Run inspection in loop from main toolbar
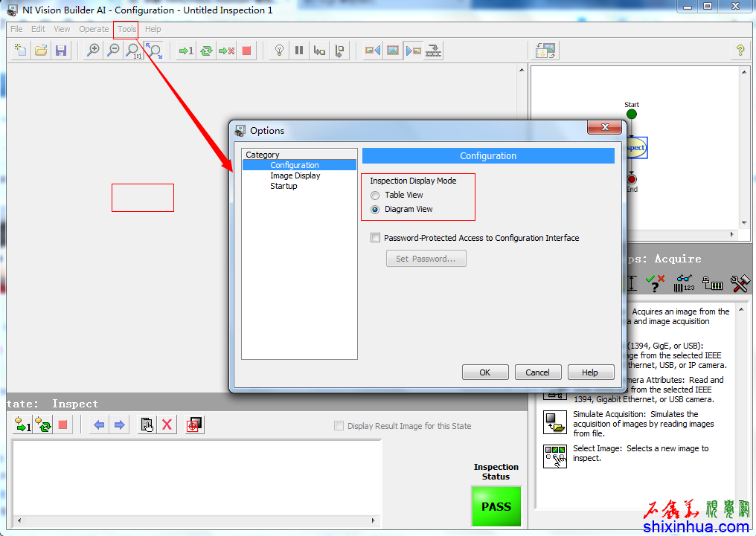 (x=206, y=50)
